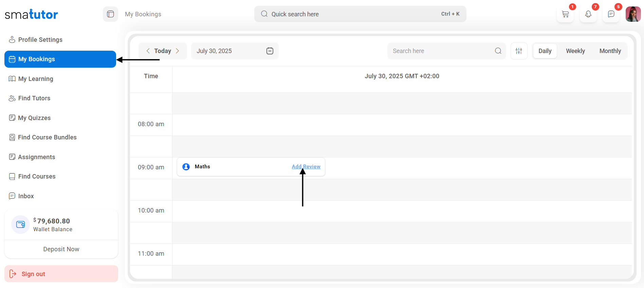Image resolution: width=644 pixels, height=288 pixels.
Task: Open the chat messages icon
Action: click(611, 14)
